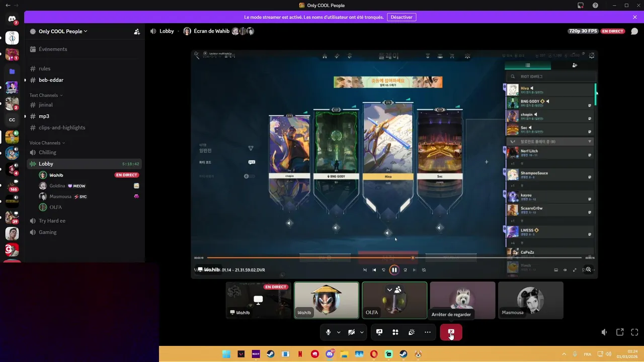Open Netflix from the taskbar
This screenshot has width=644, height=362.
[300, 354]
